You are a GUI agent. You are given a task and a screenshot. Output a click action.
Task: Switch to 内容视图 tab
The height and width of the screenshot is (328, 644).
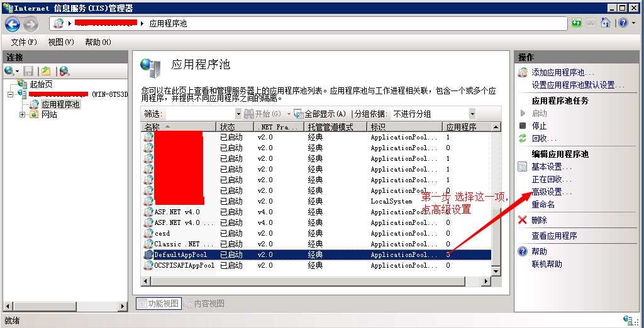coord(204,303)
